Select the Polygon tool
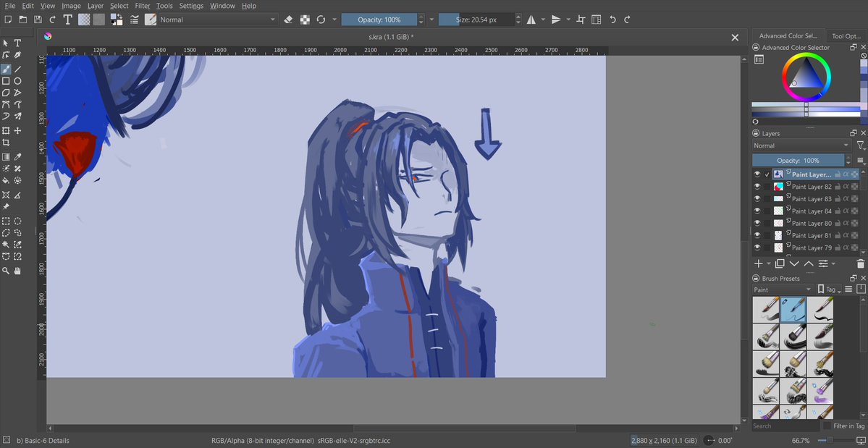The height and width of the screenshot is (448, 868). click(x=6, y=93)
